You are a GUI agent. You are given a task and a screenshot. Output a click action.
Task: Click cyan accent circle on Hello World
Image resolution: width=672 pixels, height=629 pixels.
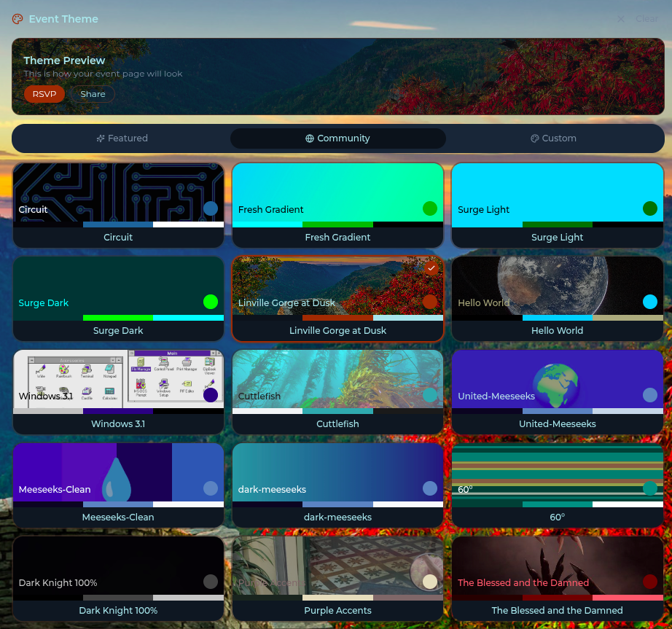pyautogui.click(x=650, y=302)
